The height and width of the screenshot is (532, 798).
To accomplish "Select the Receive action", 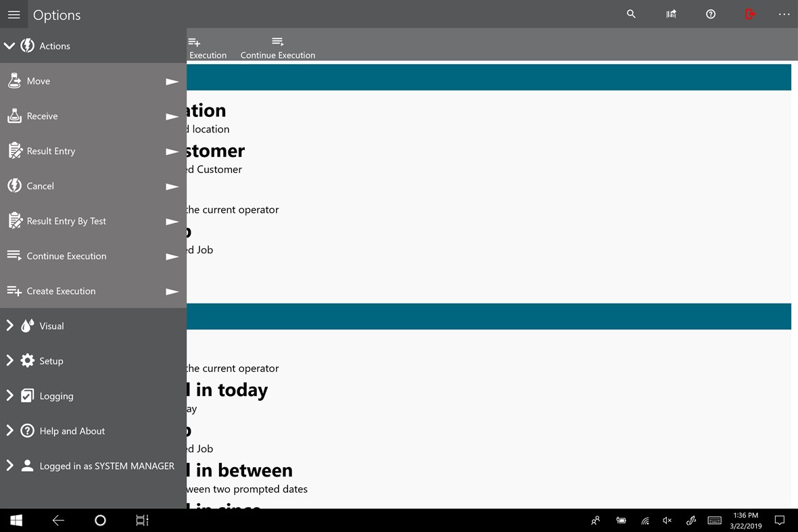I will (x=43, y=116).
